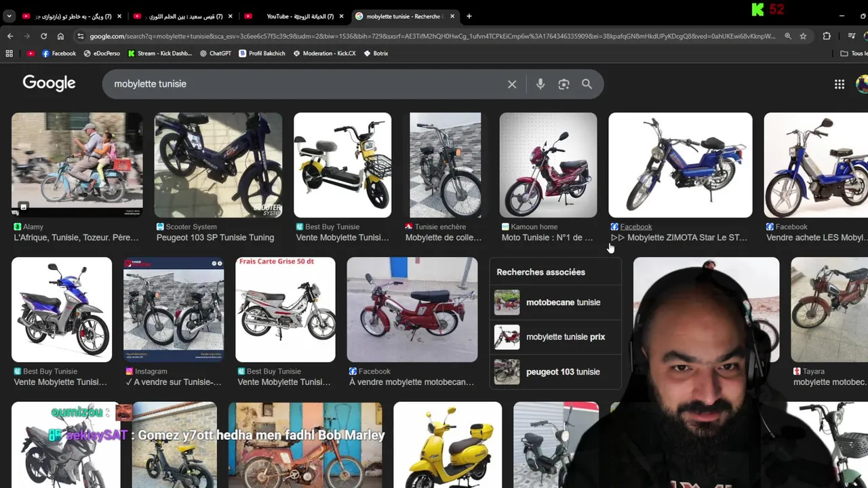Reload the current Google page
This screenshot has height=488, width=868.
point(44,36)
